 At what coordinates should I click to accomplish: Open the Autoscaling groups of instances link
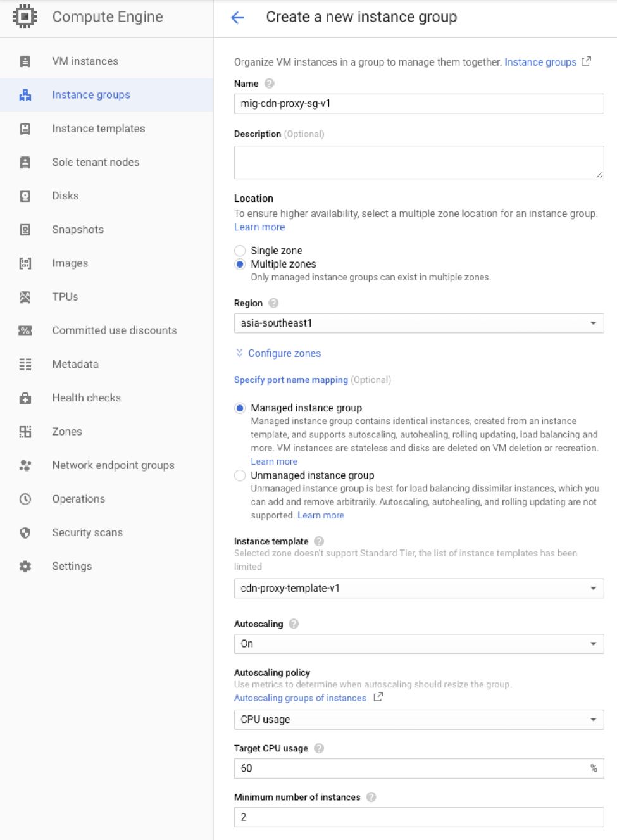click(300, 698)
